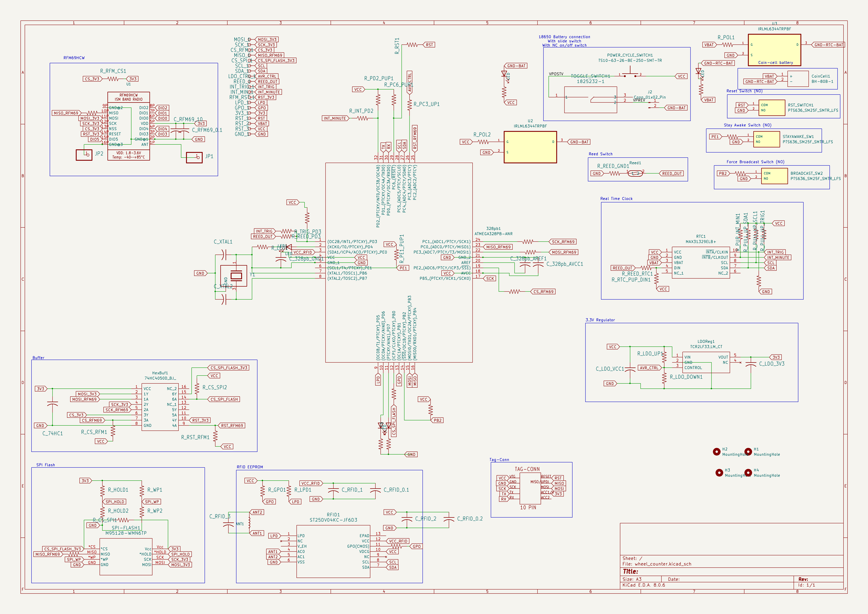Click the H2 mounting hole
868x614 pixels.
[x=716, y=452]
